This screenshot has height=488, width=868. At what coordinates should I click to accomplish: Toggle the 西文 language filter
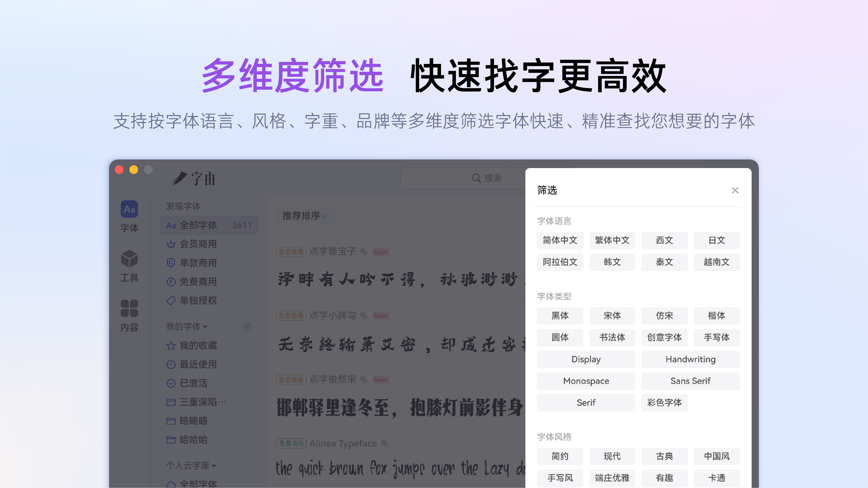tap(664, 240)
